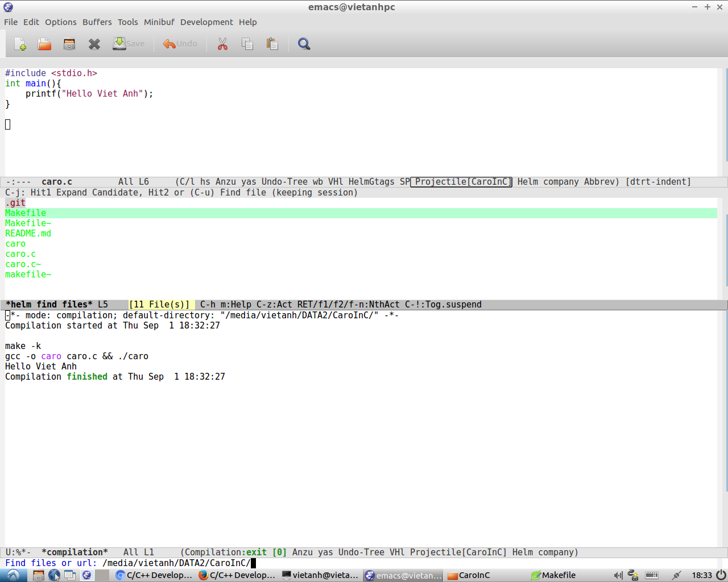This screenshot has height=582, width=728.
Task: Close the buffer with the X icon
Action: pos(94,44)
